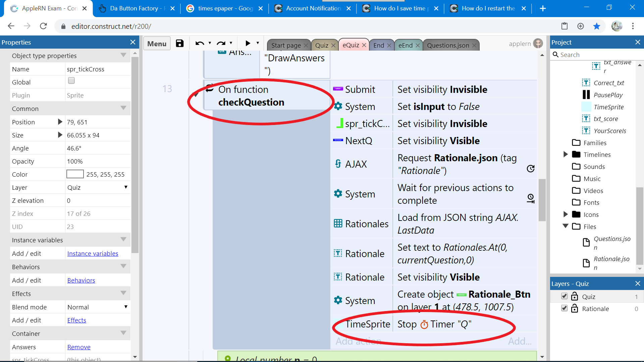Expand the Position property arrow
Image resolution: width=644 pixels, height=362 pixels.
[x=60, y=122]
